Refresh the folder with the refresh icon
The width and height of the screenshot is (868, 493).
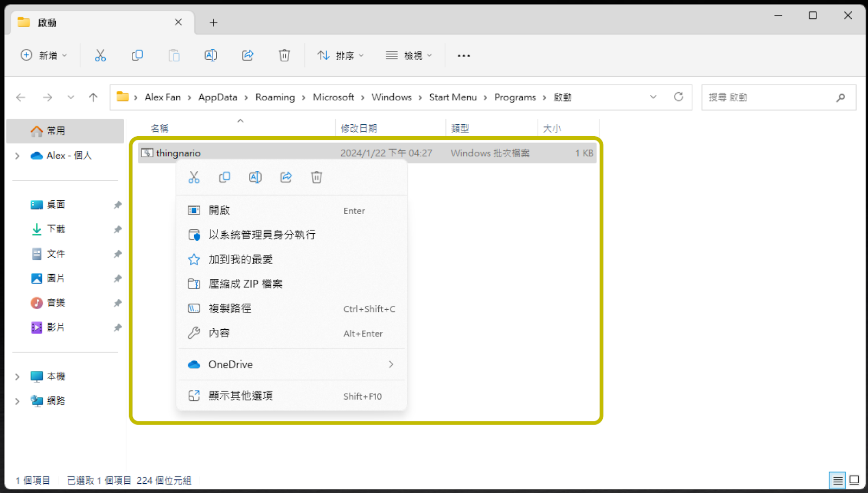click(679, 97)
